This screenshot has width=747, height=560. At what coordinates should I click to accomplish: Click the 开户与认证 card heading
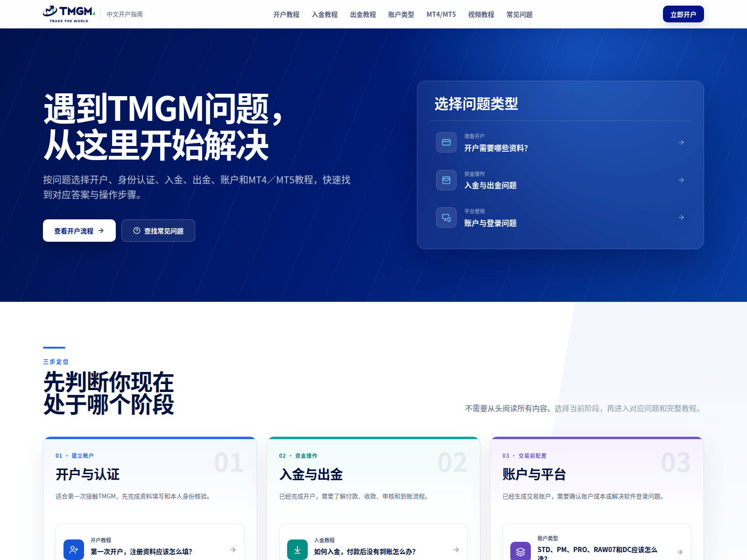[x=88, y=475]
